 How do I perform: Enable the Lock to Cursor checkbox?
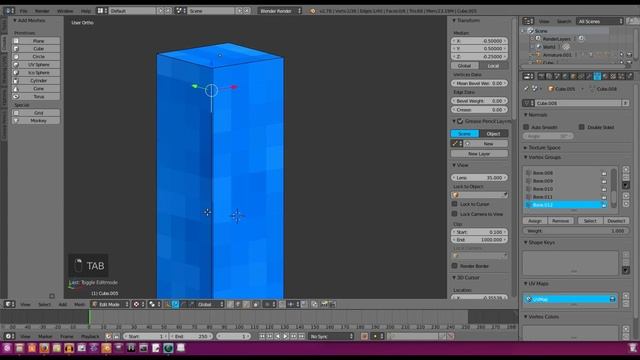coord(455,204)
